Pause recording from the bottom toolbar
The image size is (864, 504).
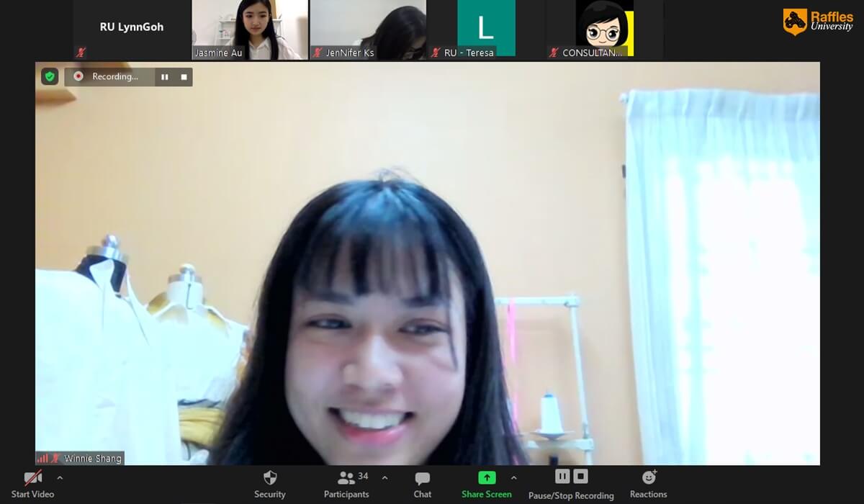(562, 476)
